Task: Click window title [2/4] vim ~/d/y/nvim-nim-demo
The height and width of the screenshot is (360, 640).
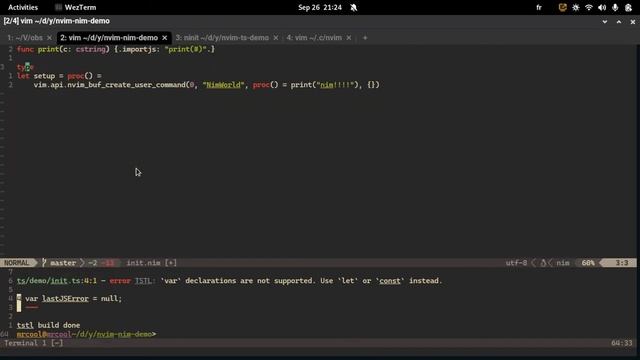Action: [x=56, y=21]
